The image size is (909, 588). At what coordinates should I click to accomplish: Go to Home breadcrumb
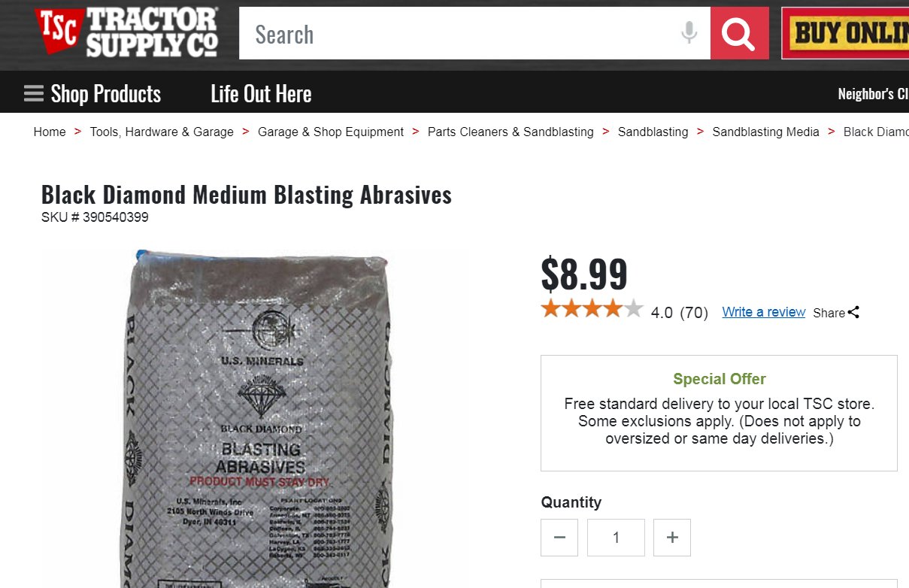pyautogui.click(x=50, y=132)
